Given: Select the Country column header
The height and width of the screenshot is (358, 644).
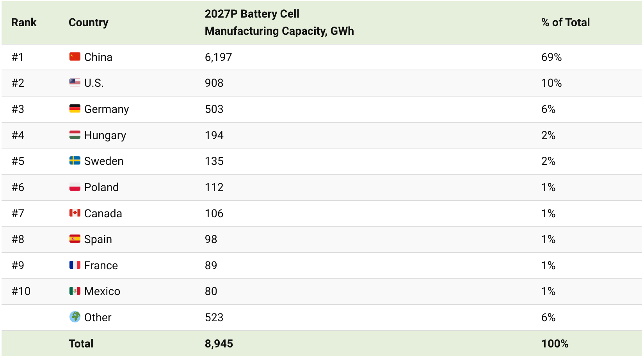Looking at the screenshot, I should [x=89, y=23].
